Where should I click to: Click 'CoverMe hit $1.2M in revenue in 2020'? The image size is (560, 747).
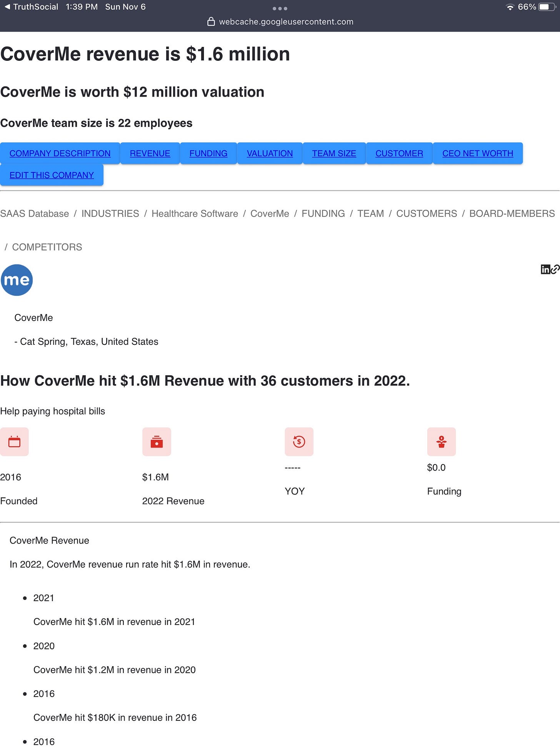(x=115, y=670)
